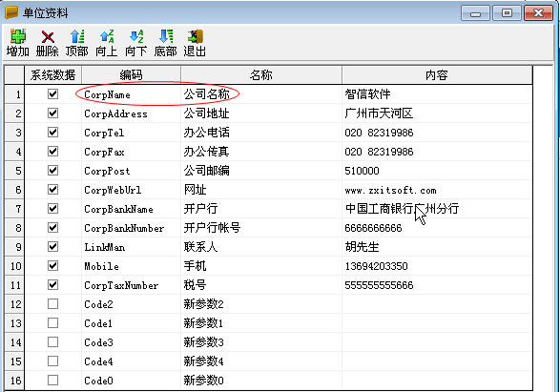
Task: Click the 单位资料 window title icon
Action: click(x=11, y=12)
